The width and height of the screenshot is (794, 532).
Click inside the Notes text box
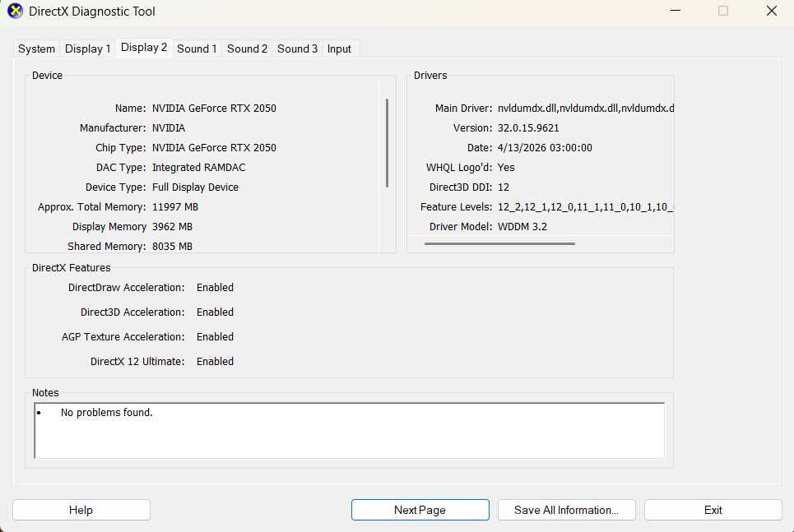tap(350, 431)
